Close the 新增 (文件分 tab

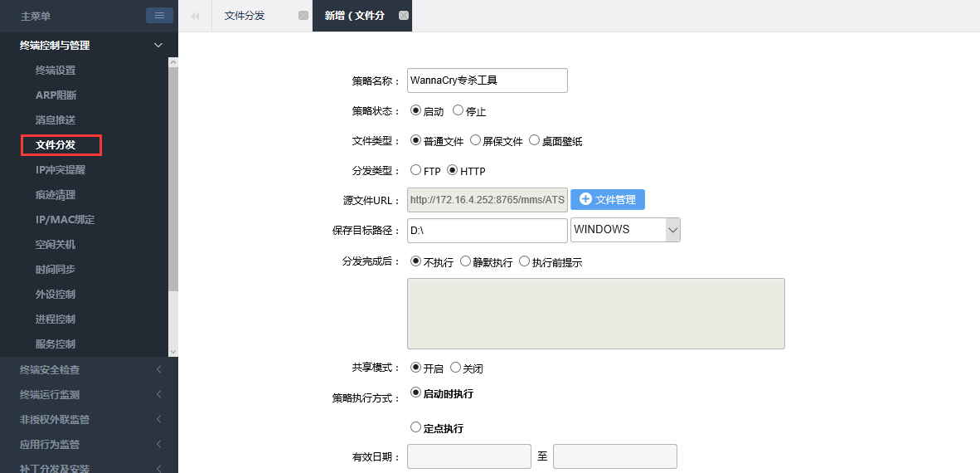point(403,16)
